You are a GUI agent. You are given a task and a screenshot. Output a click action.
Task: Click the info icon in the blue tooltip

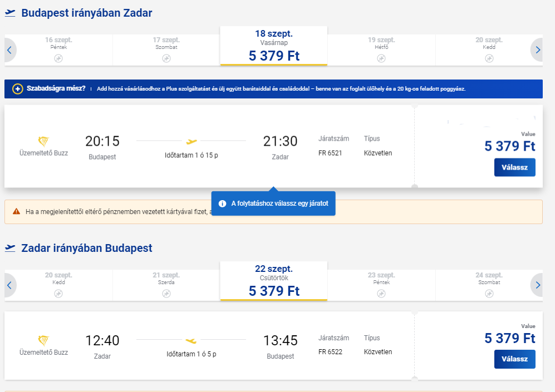coord(222,204)
